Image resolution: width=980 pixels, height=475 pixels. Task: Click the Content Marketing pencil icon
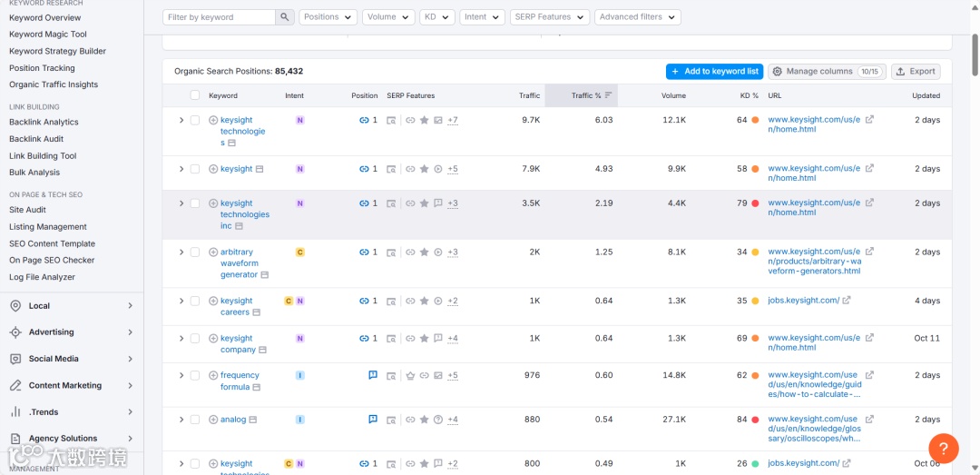pos(15,385)
